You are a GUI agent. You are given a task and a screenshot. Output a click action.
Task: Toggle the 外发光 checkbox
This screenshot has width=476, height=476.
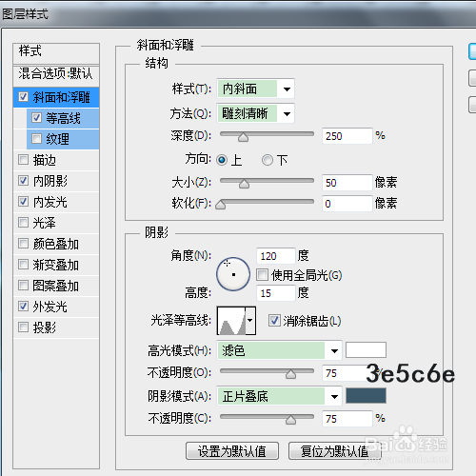coord(23,307)
